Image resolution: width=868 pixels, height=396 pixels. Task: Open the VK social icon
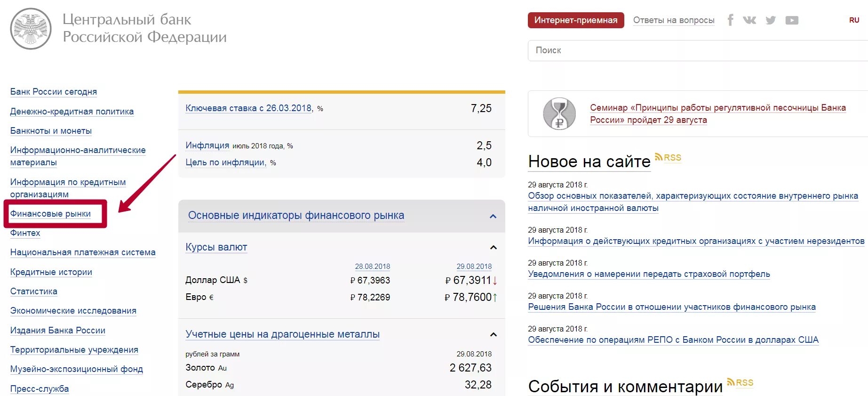[749, 20]
